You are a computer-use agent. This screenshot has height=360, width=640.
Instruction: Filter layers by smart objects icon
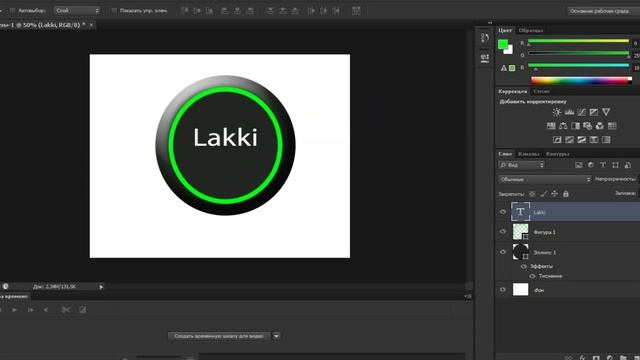tap(628, 165)
